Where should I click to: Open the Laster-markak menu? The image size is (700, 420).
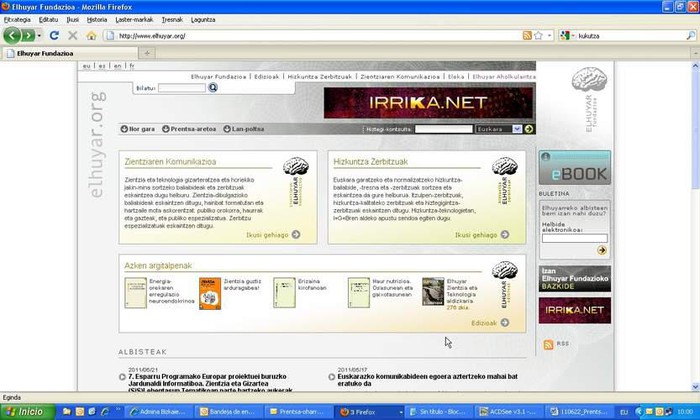(134, 20)
